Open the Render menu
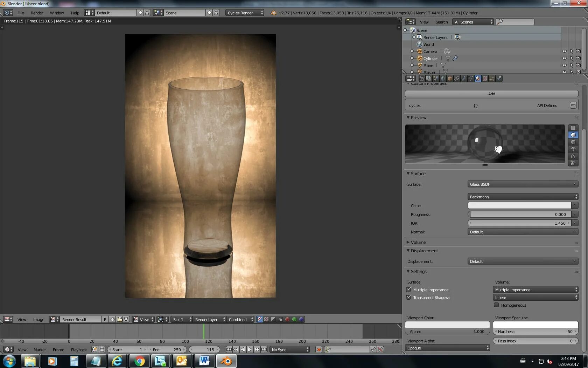The image size is (588, 368). (x=37, y=13)
